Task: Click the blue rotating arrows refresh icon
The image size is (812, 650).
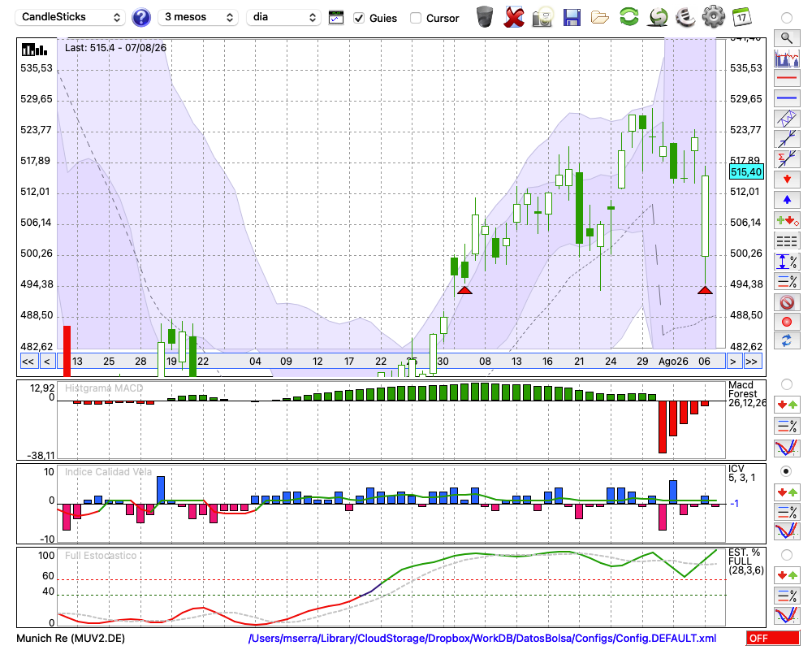Action: pos(787,341)
